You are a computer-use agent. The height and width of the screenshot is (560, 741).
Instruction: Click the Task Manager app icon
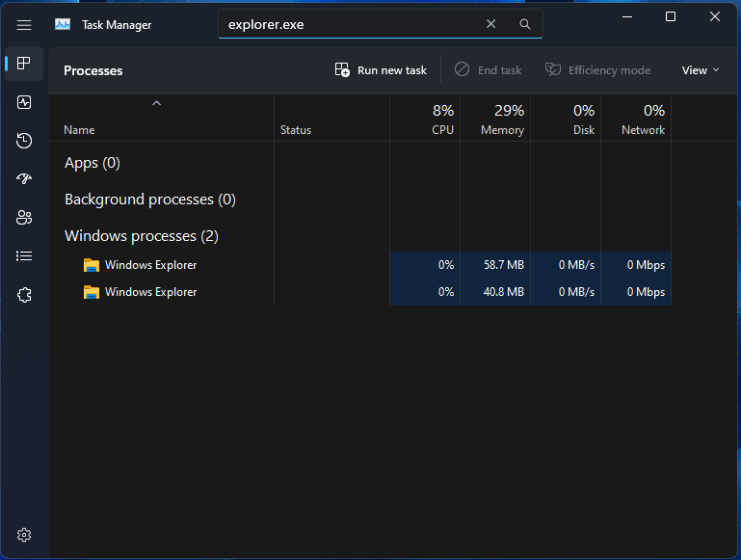(63, 24)
